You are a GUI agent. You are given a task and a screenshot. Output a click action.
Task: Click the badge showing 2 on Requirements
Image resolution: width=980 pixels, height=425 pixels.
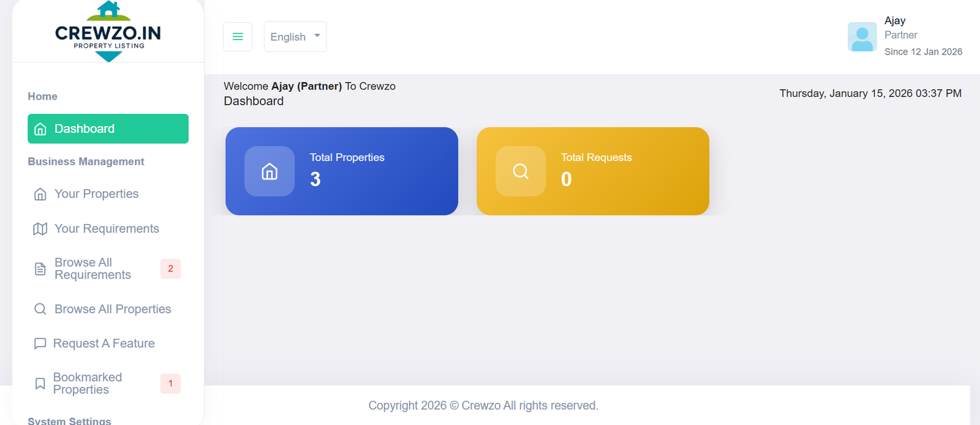point(170,269)
